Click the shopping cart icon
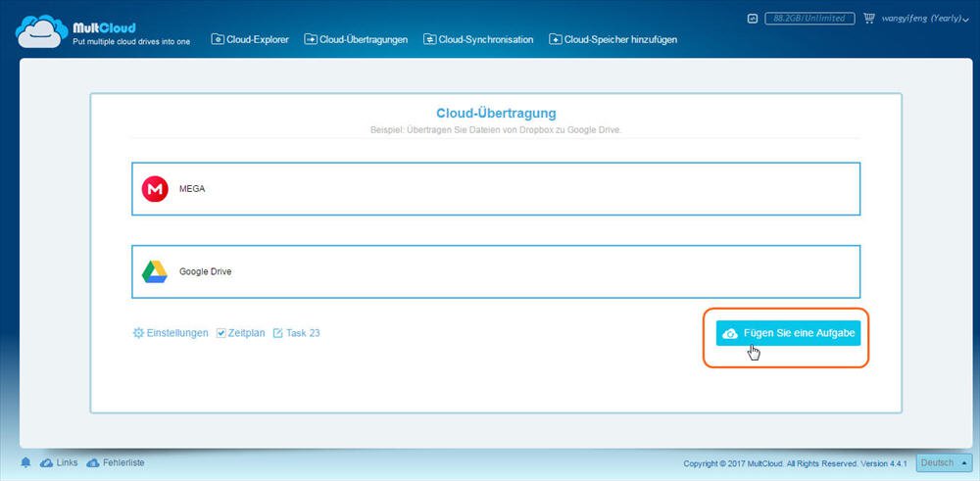980x481 pixels. [x=868, y=18]
